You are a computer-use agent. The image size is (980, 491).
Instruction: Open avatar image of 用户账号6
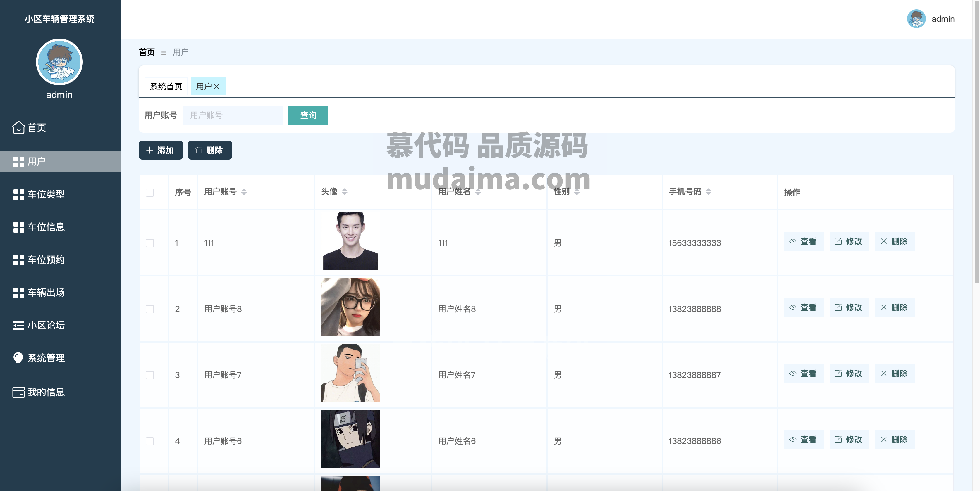coord(350,439)
